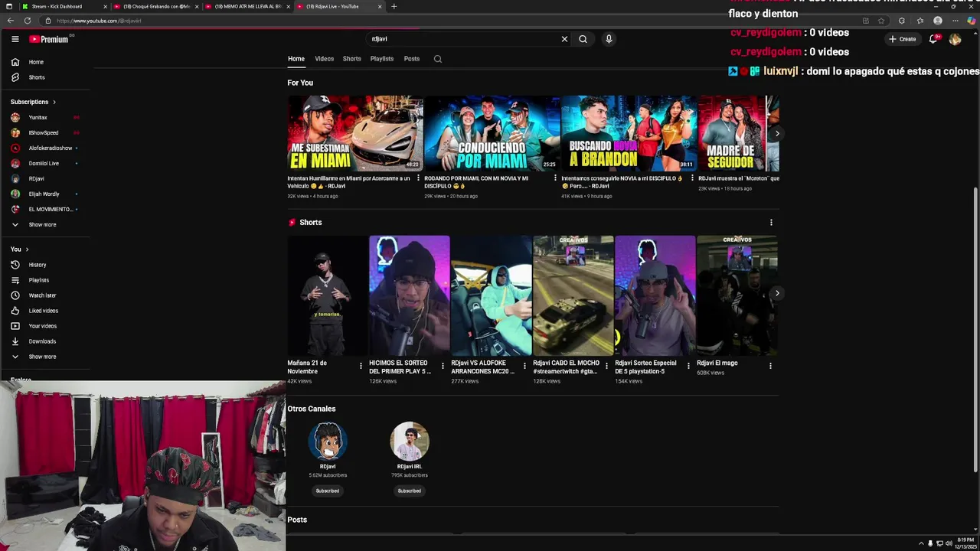Image resolution: width=980 pixels, height=551 pixels.
Task: Open the EL MOVIMIENTO subscription
Action: coord(46,210)
